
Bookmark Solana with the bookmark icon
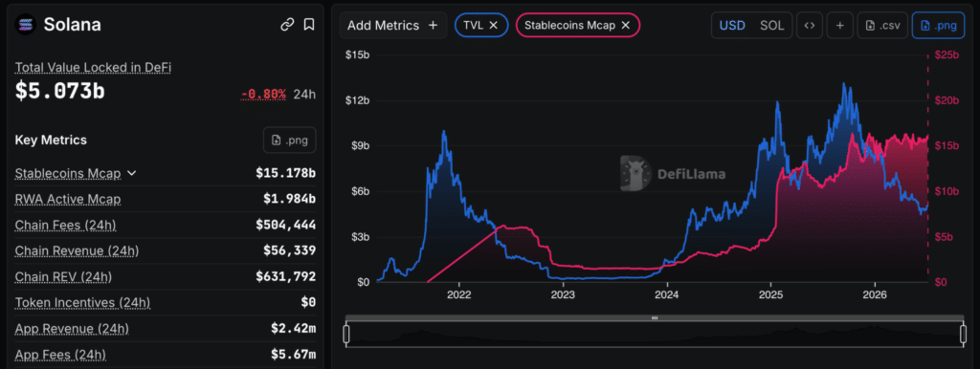tap(309, 24)
